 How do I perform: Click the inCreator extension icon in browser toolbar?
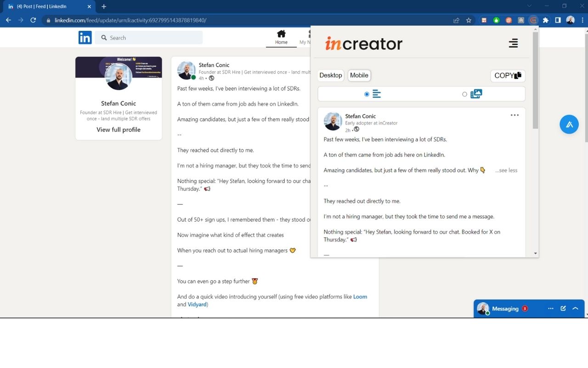(533, 20)
